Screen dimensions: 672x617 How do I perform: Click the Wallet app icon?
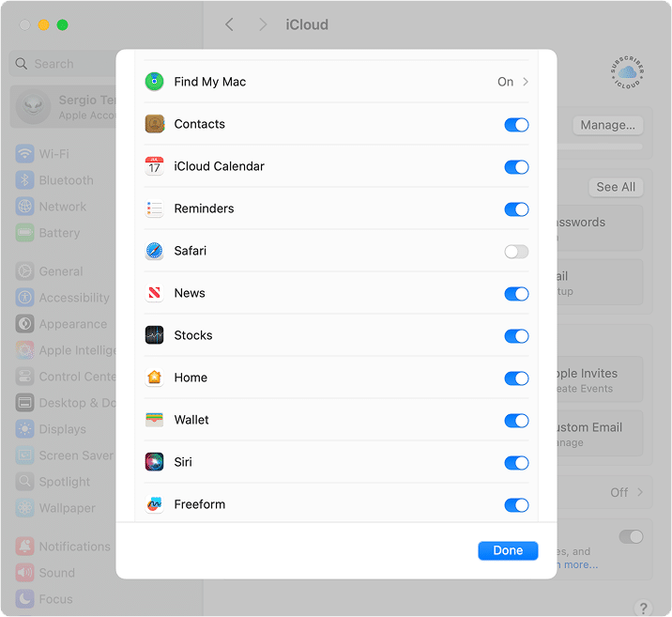point(154,420)
